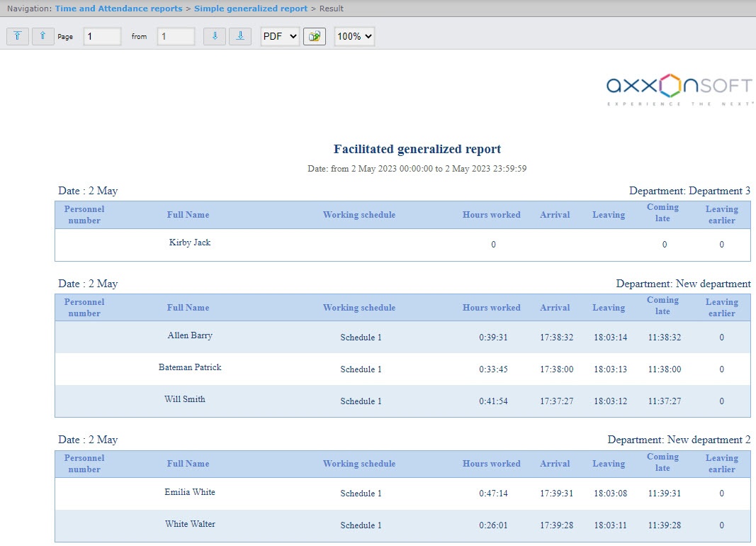Select the Allen Barry row name
Image resolution: width=756 pixels, height=546 pixels.
(x=190, y=335)
